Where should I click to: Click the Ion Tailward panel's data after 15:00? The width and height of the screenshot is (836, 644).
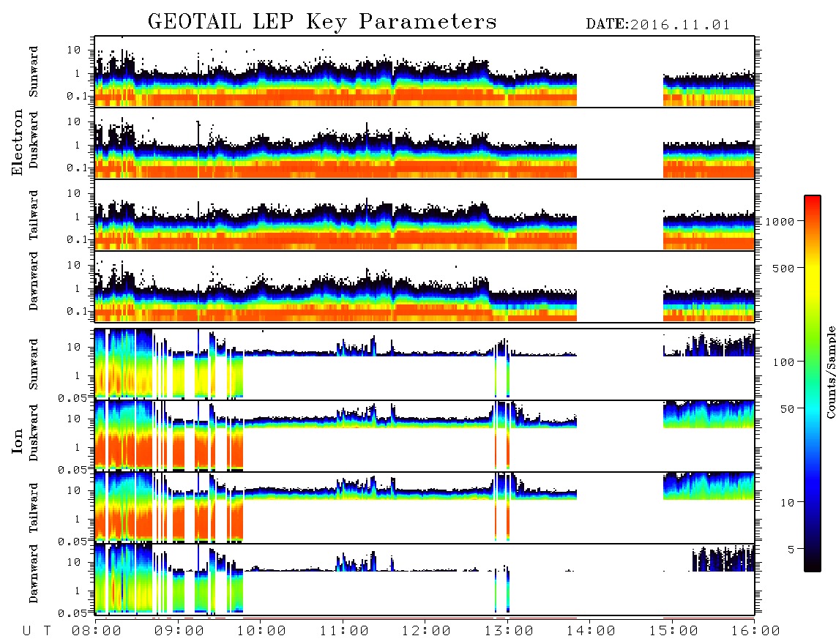click(709, 486)
